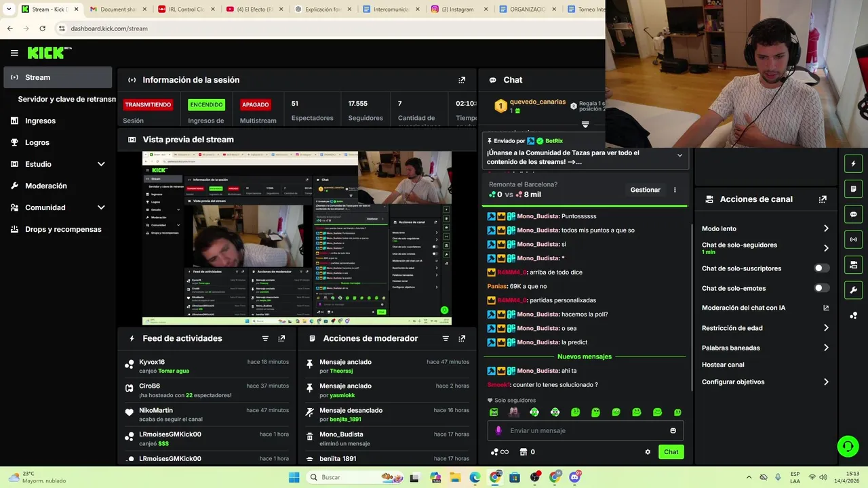
Task: Click the broadcast signal icon in right rail
Action: pyautogui.click(x=853, y=239)
